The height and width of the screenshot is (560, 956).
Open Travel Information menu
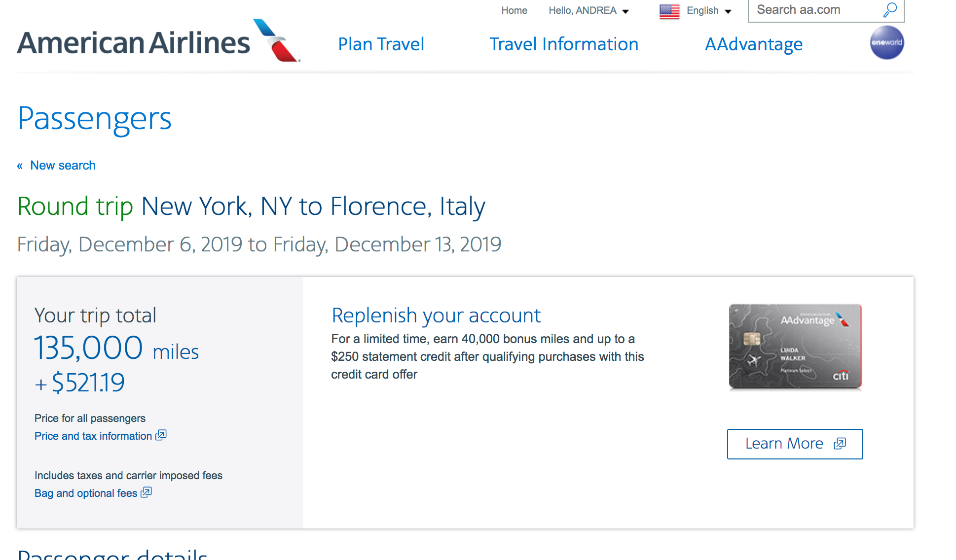(564, 44)
